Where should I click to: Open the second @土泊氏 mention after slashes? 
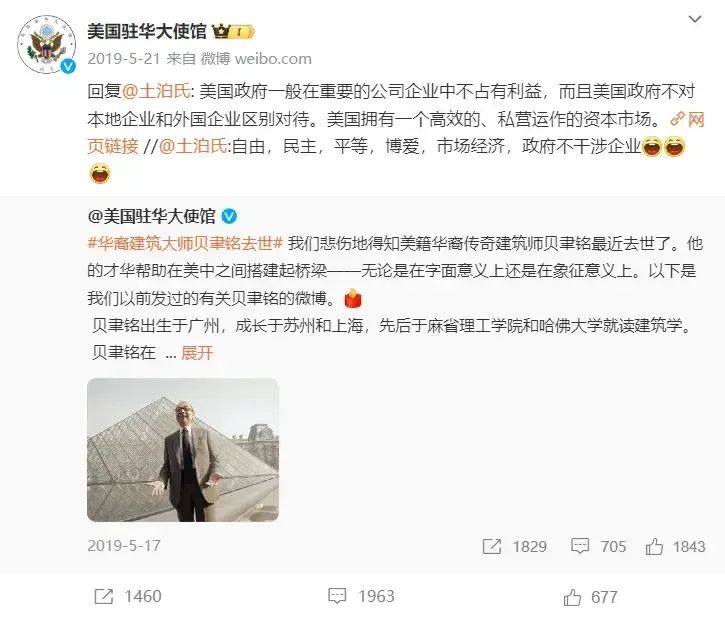coord(193,146)
